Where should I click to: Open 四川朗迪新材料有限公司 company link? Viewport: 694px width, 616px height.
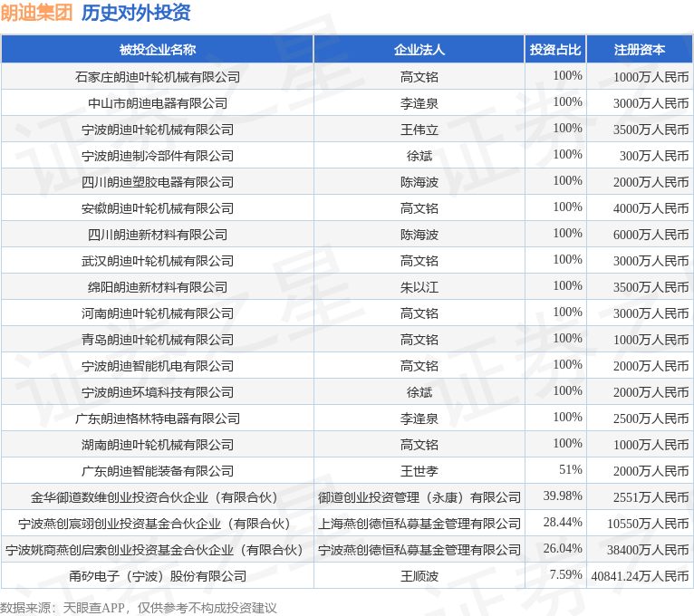157,235
